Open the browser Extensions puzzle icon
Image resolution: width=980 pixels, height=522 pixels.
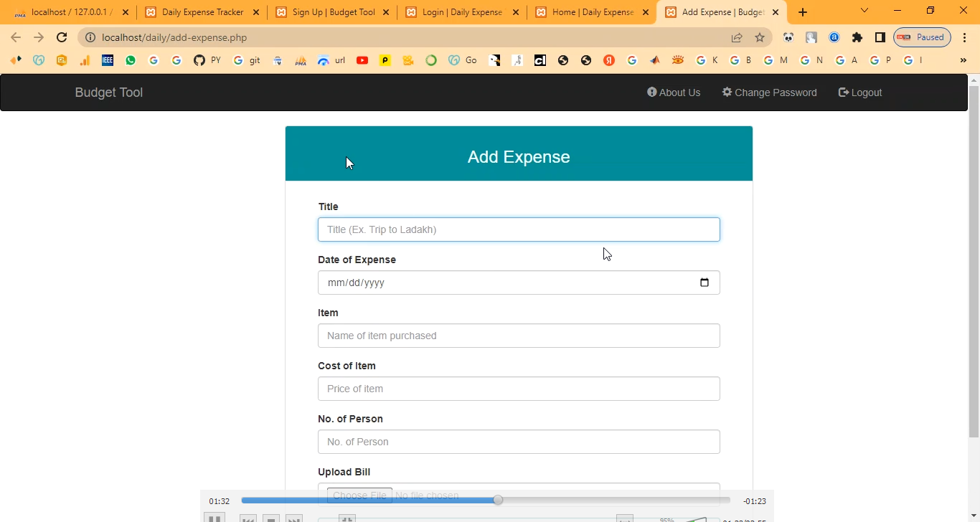[x=857, y=37]
